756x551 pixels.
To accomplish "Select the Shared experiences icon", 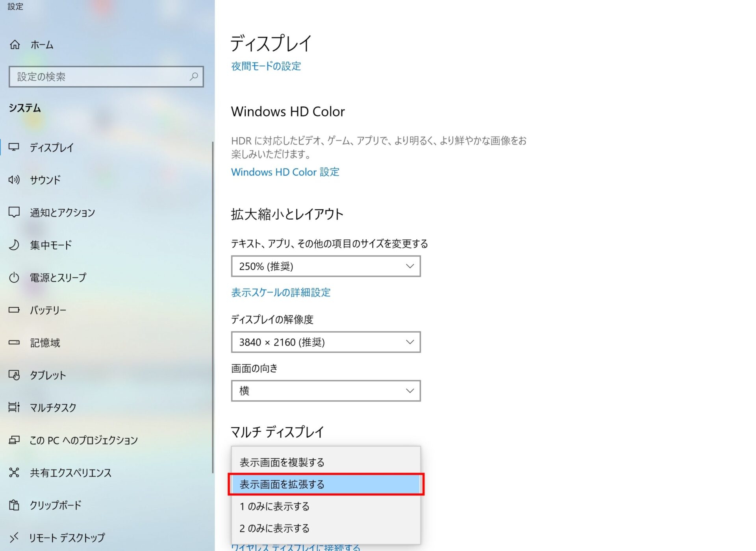I will click(x=14, y=472).
